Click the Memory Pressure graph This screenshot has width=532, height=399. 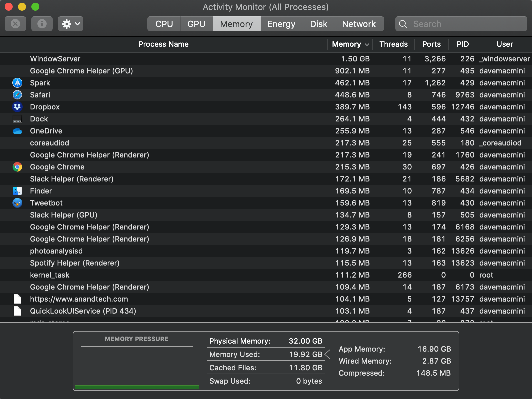click(x=137, y=369)
